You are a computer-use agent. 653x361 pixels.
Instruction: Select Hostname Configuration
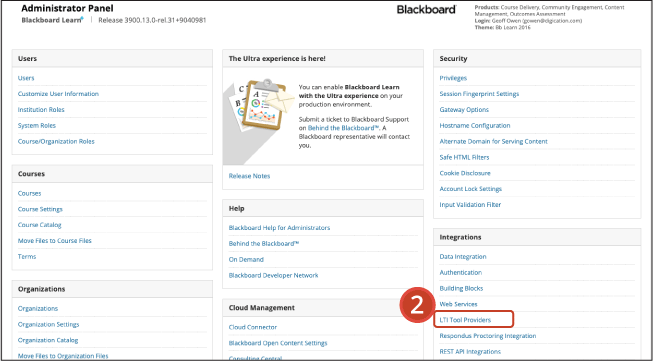click(475, 125)
